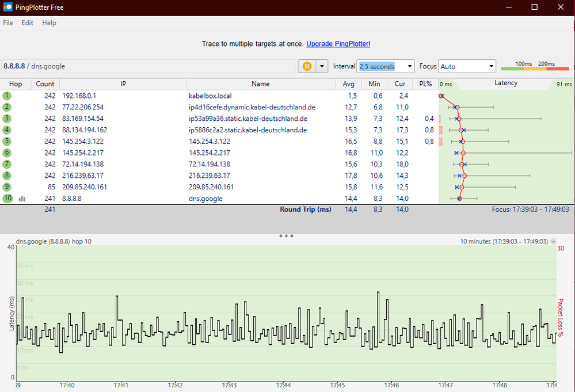Click the green hop 9 circle icon
The image size is (575, 392).
click(7, 187)
